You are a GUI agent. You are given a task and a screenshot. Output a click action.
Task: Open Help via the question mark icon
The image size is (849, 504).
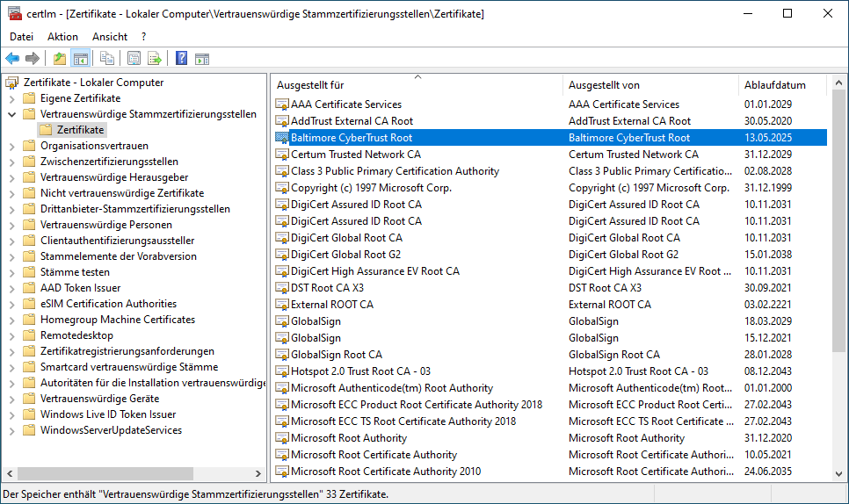181,59
